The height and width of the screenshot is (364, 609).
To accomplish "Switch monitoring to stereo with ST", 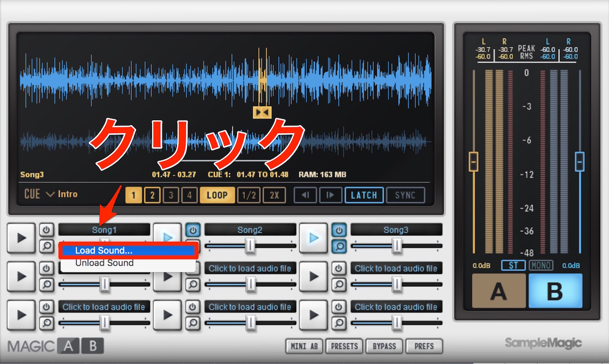I will (513, 265).
